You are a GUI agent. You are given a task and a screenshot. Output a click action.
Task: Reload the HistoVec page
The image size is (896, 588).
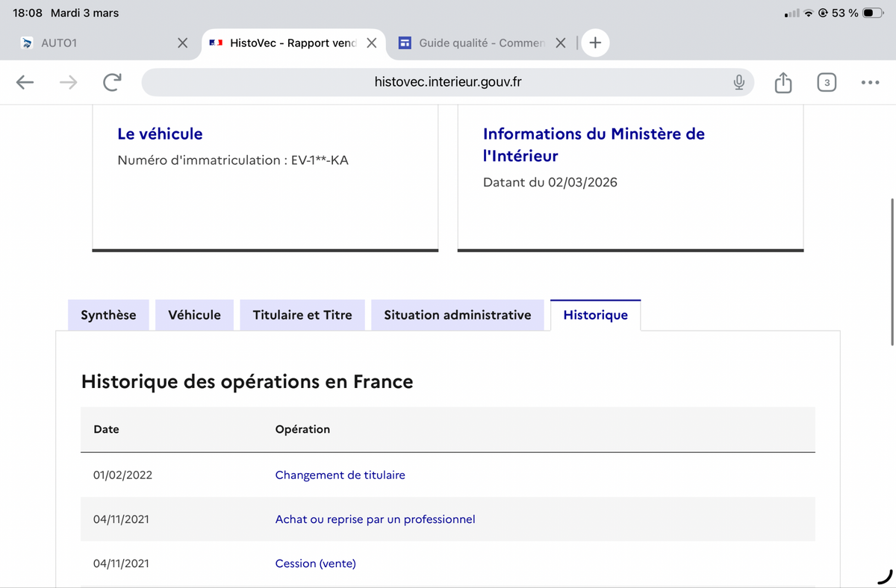pos(112,82)
